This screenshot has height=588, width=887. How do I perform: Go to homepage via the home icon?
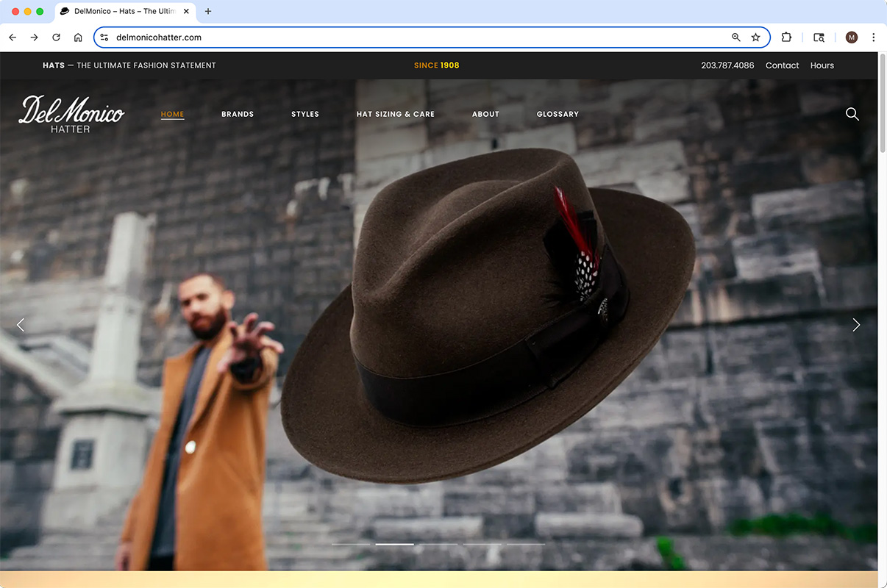click(78, 37)
